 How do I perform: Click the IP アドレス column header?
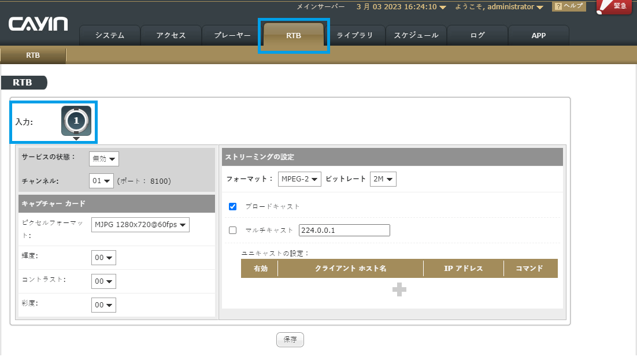[464, 269]
